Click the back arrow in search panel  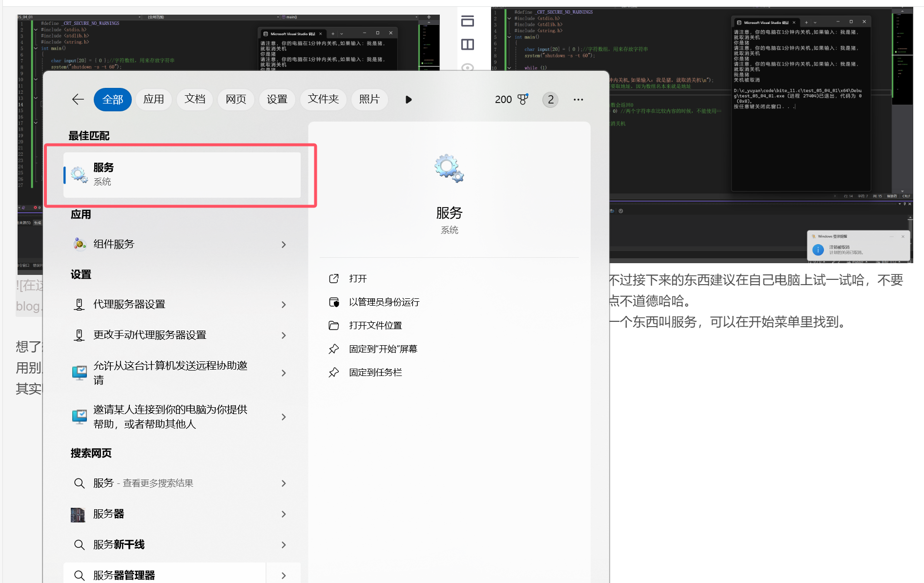coord(78,99)
